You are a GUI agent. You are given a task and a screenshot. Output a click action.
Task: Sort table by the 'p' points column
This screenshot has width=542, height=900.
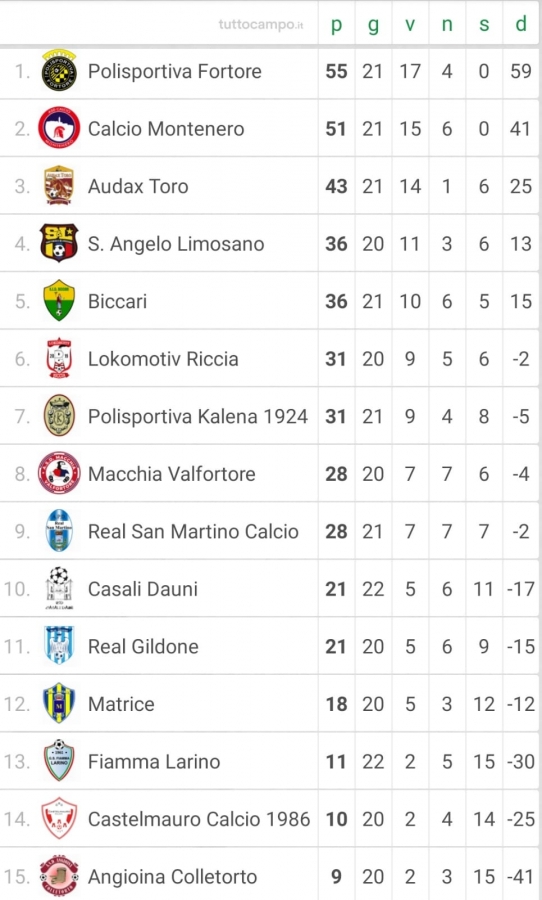(336, 24)
